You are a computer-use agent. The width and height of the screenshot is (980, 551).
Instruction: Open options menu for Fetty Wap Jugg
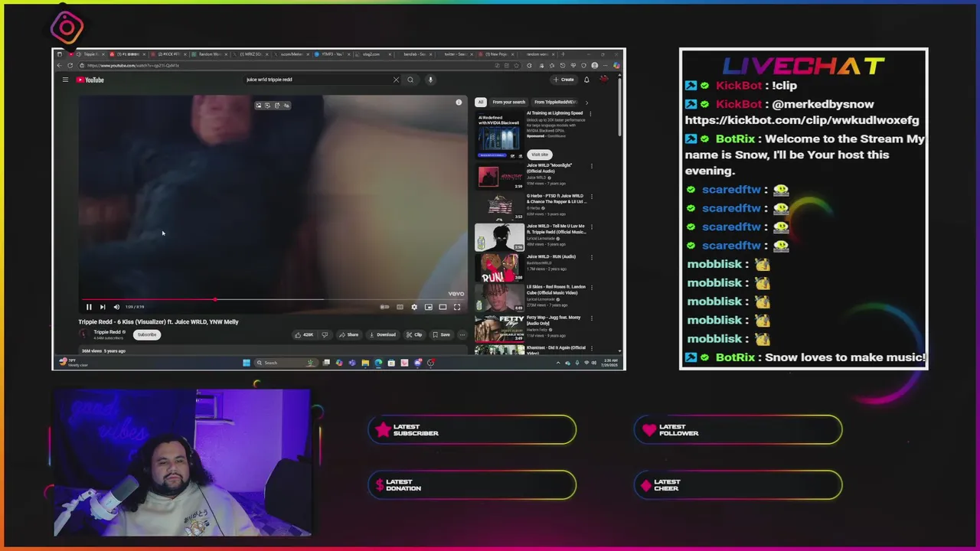coord(591,318)
